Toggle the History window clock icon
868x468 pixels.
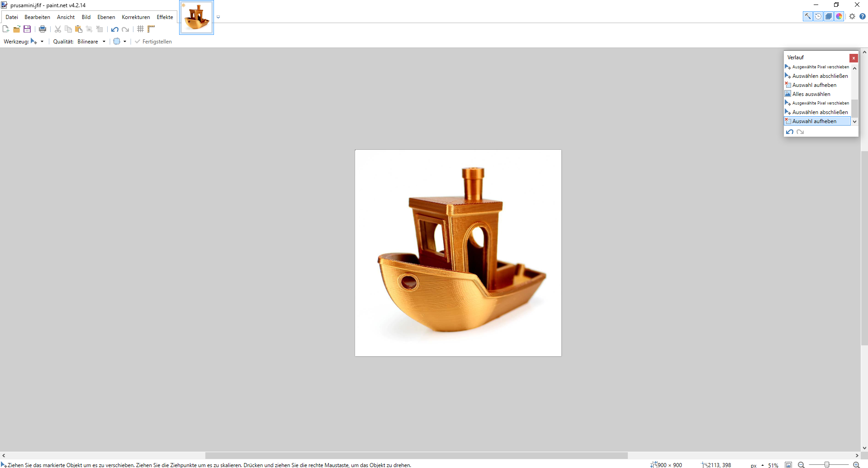click(x=818, y=16)
